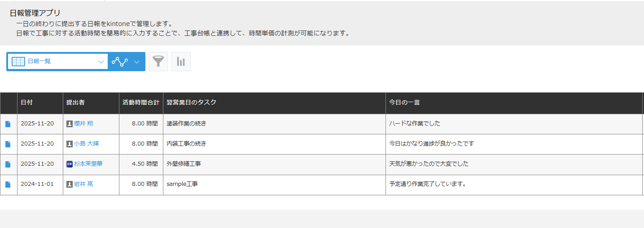Open record details icon for 岩井 亮 row
This screenshot has height=228, width=644.
[8, 185]
